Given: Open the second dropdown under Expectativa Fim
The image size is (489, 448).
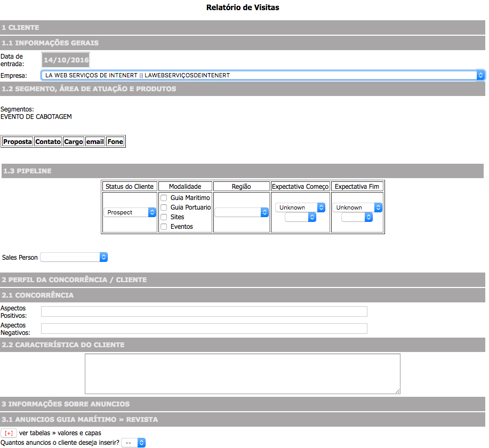Looking at the screenshot, I should 357,217.
